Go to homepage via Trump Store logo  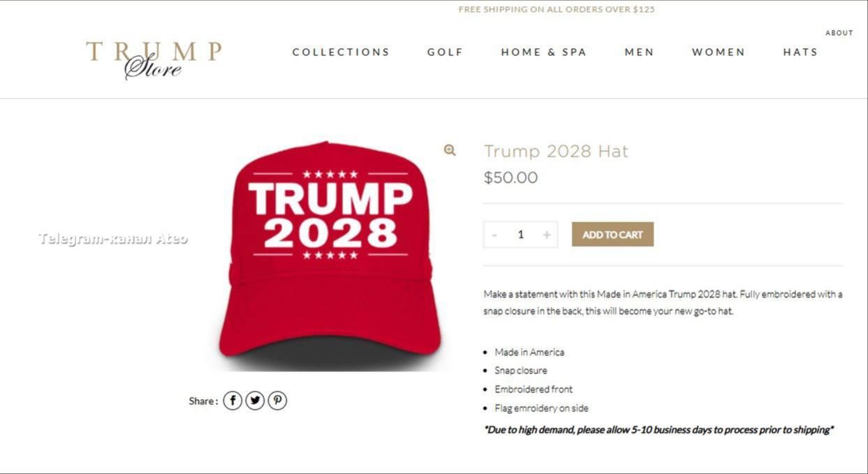point(154,59)
